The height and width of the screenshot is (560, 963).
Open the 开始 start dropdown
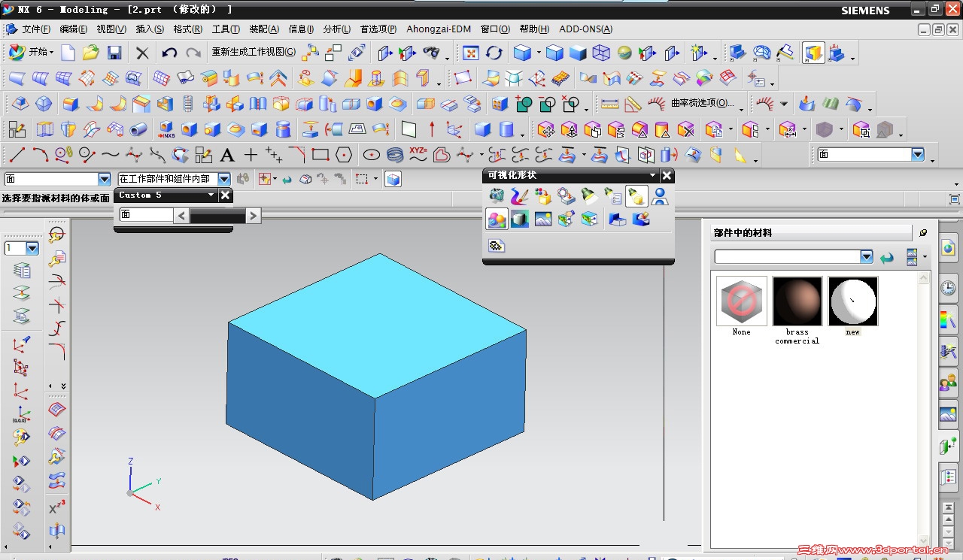32,53
